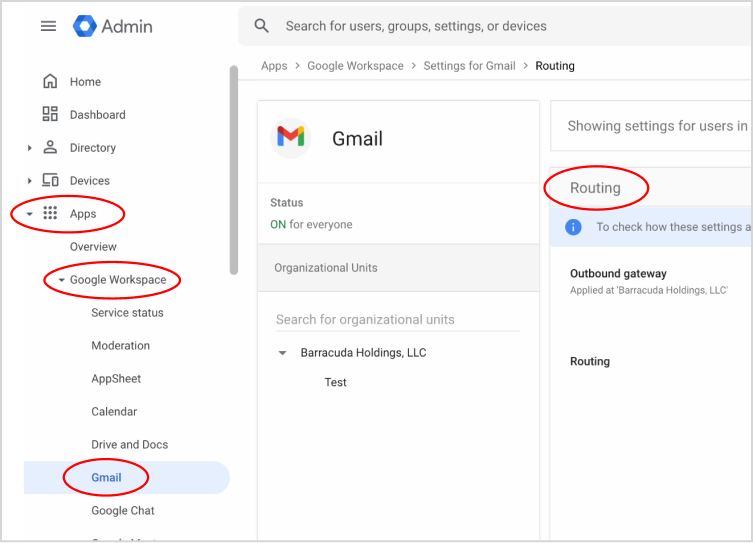Click the Gmail logo icon
The width and height of the screenshot is (753, 543).
click(291, 137)
